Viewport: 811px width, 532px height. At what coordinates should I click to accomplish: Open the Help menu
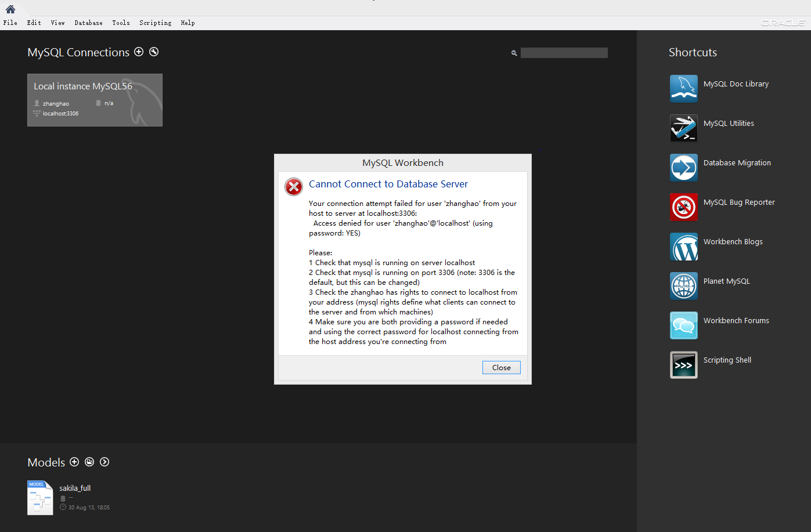(188, 23)
